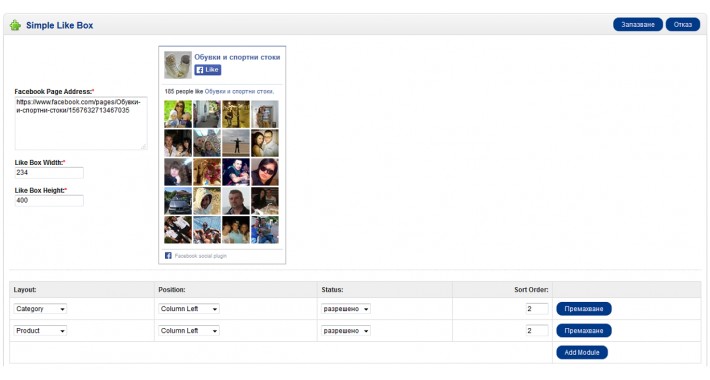Click the Like Box Width field
710x380 pixels.
tap(49, 173)
